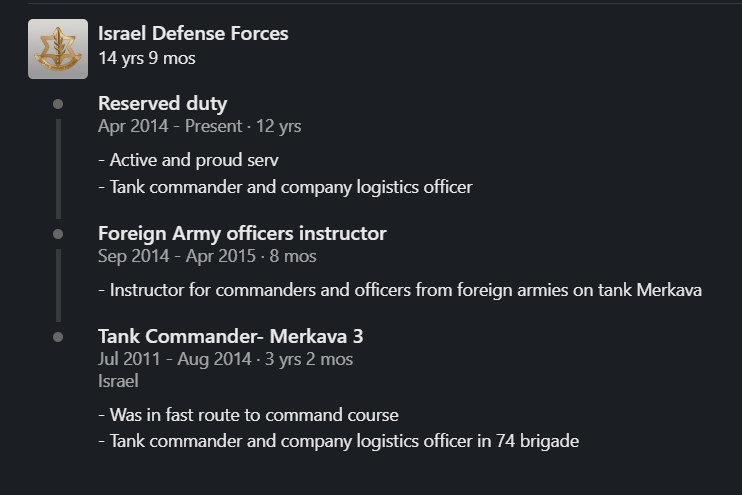Click the Active and proud serv line
The height and width of the screenshot is (495, 742).
[x=188, y=160]
